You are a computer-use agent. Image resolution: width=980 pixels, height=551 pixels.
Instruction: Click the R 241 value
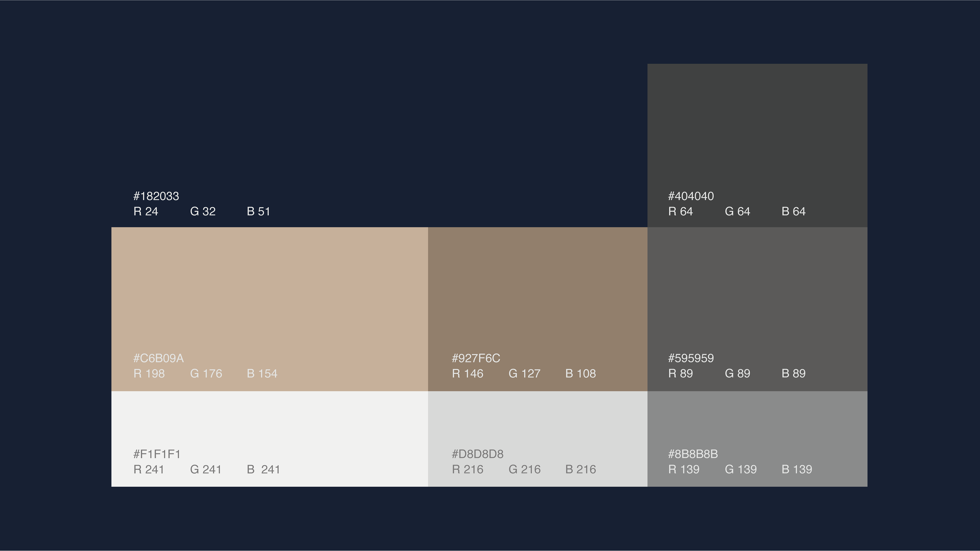(x=149, y=469)
